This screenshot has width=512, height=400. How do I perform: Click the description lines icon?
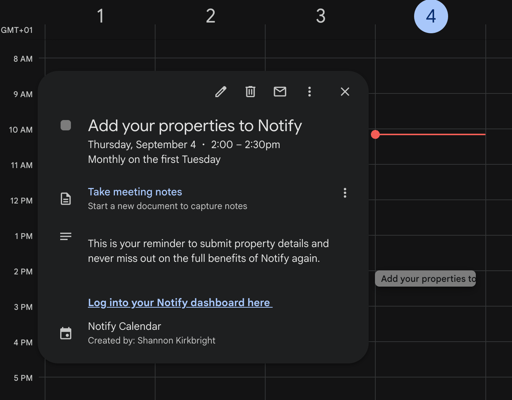[x=66, y=236]
